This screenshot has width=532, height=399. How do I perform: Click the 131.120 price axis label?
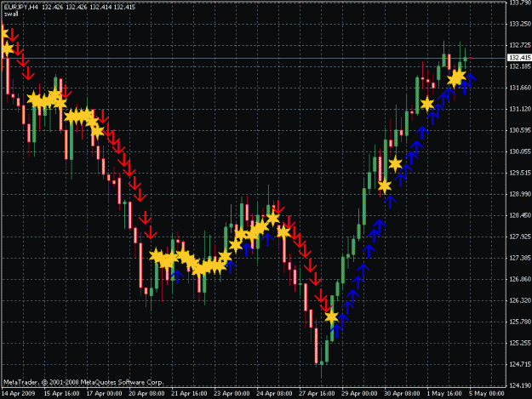[x=520, y=109]
